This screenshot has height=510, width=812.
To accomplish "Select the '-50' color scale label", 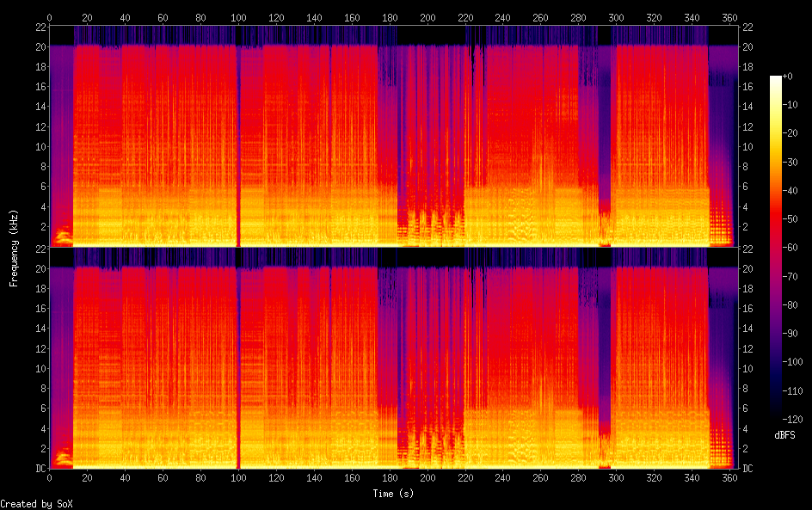I will 790,219.
